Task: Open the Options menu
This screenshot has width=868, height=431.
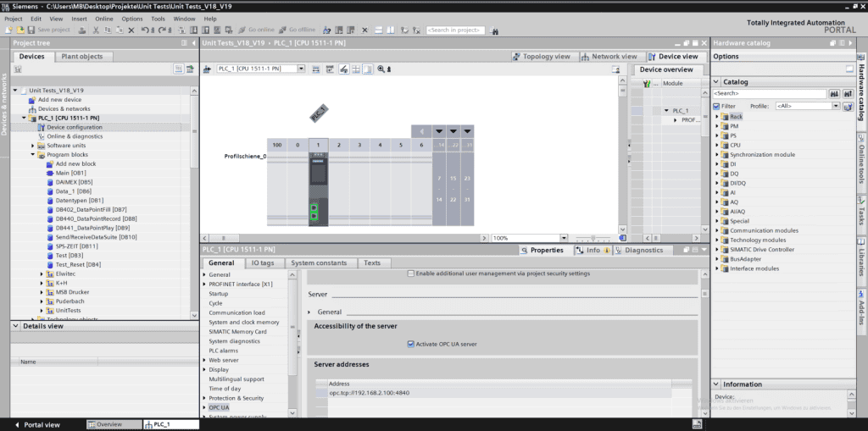Action: (131, 19)
